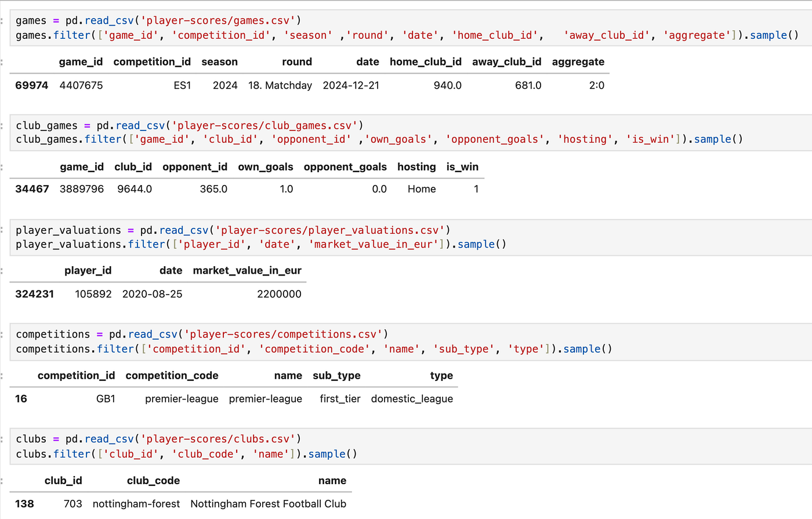This screenshot has width=812, height=519.
Task: Click the player_valuations read_csv code cell
Action: pos(411,237)
